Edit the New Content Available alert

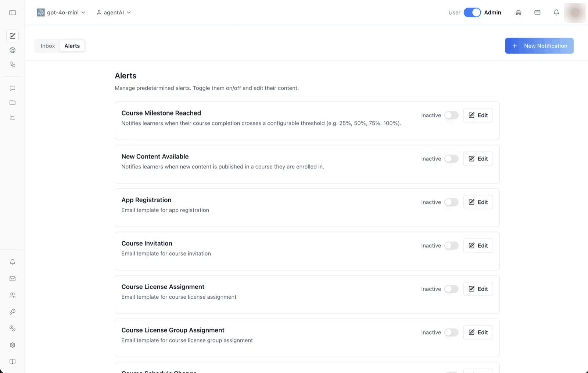click(478, 159)
